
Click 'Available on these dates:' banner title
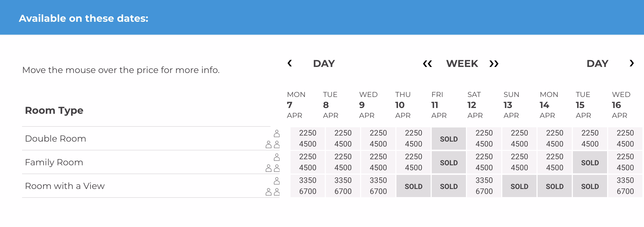coord(84,18)
